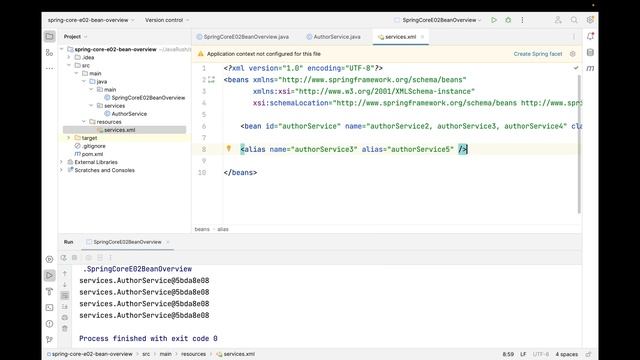
Task: Switch to AuthorService.java tab
Action: click(333, 37)
